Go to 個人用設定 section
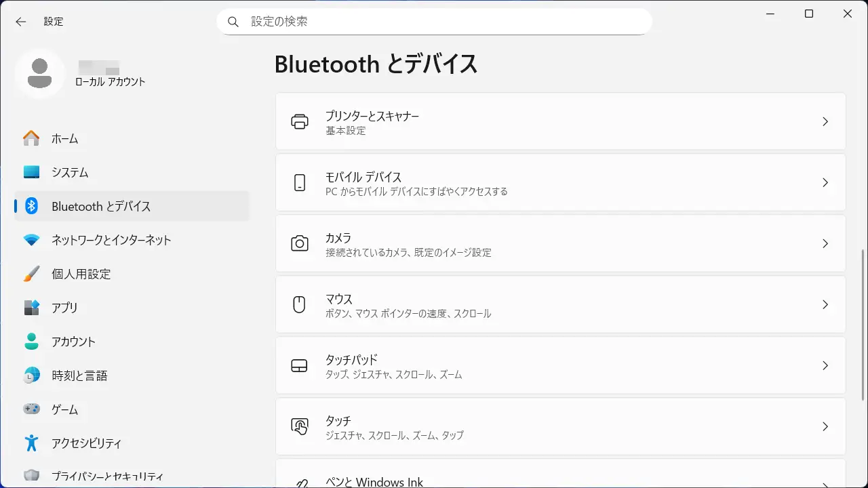The image size is (868, 488). [81, 274]
